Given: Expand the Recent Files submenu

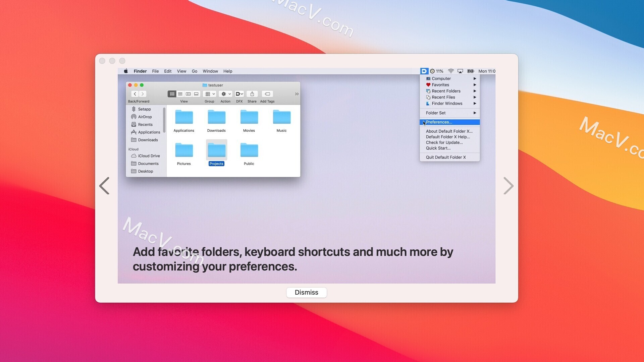Looking at the screenshot, I should (450, 97).
